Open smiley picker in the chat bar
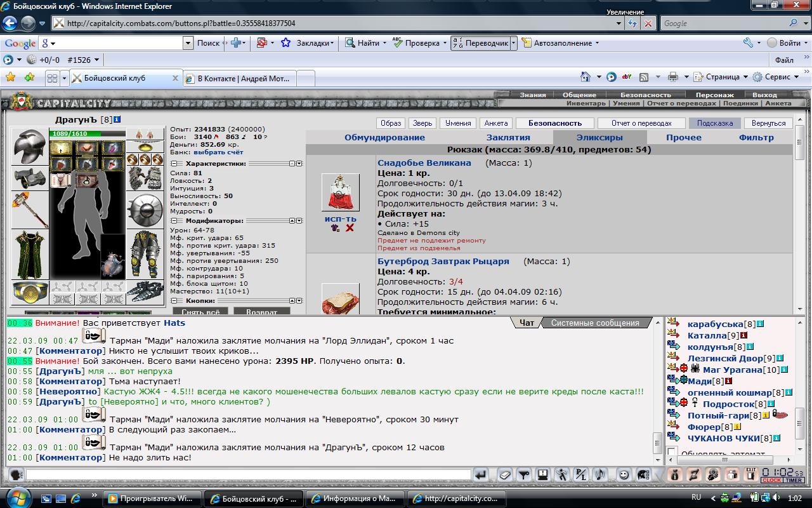Viewport: 812px width, 508px height. [x=624, y=474]
